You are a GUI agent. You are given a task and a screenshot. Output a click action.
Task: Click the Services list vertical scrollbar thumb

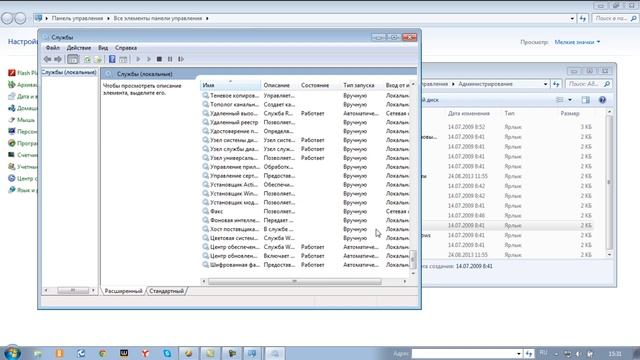coord(413,260)
